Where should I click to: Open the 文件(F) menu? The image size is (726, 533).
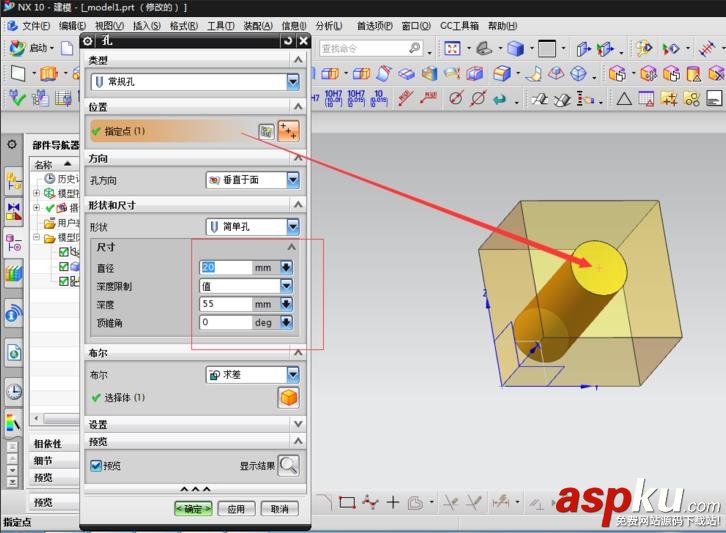pyautogui.click(x=37, y=26)
